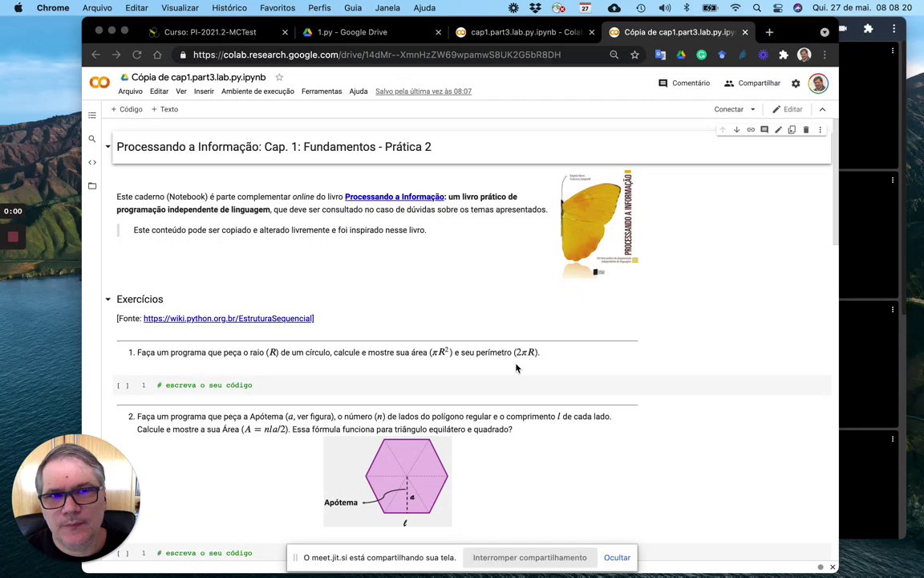This screenshot has height=578, width=924.
Task: Open wiki.python.org.br EstruturaSequencial link
Action: pos(229,319)
